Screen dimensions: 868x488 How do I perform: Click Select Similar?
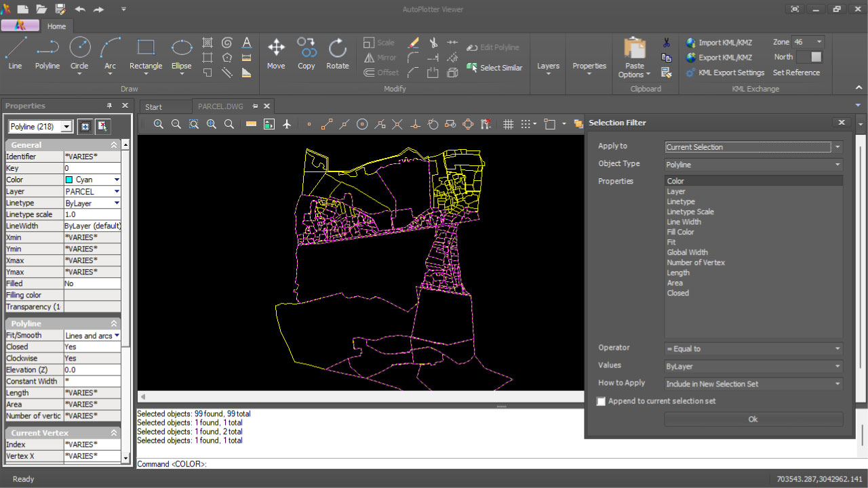[x=494, y=68]
